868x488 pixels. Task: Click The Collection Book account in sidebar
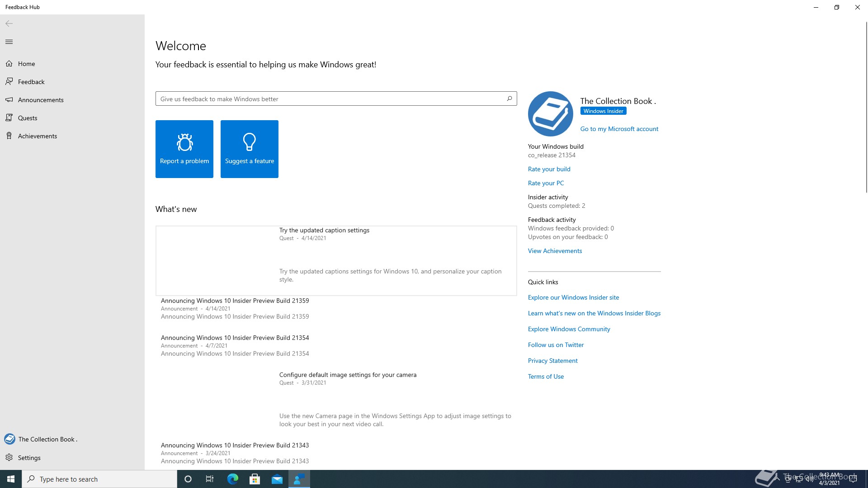click(x=72, y=439)
